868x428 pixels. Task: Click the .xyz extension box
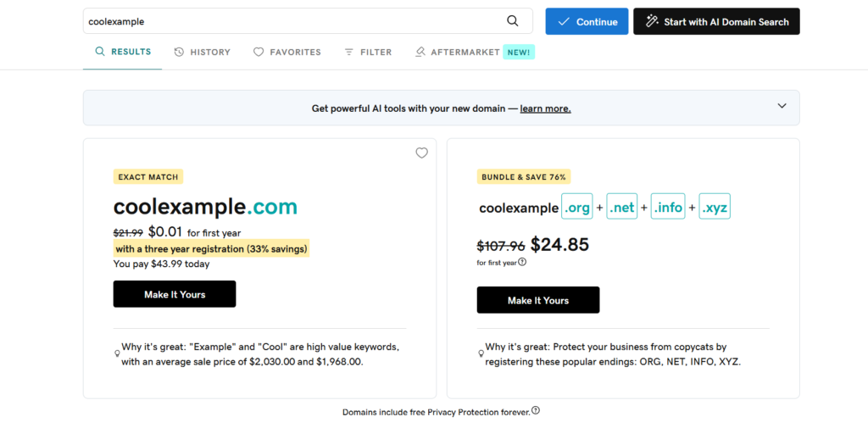[x=715, y=206]
